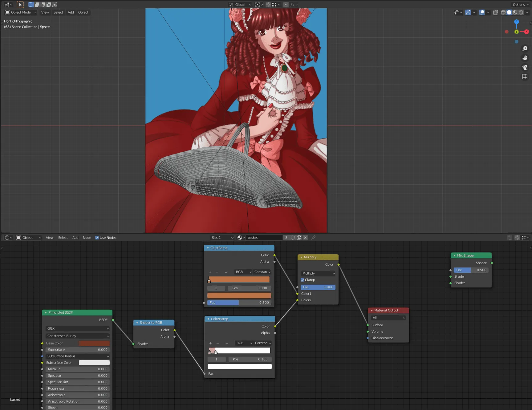The image size is (532, 410).
Task: Enable rendered viewport shading mode
Action: pos(521,12)
